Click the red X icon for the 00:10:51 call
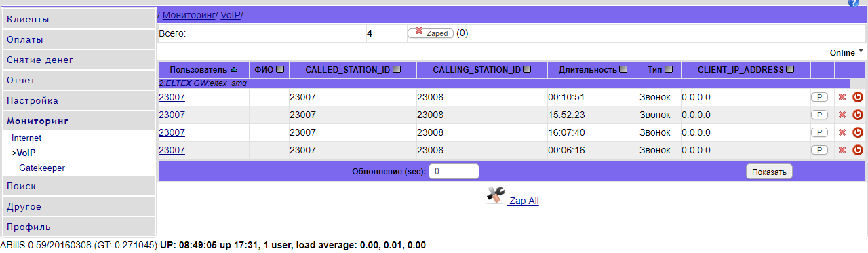The height and width of the screenshot is (253, 868). [842, 97]
